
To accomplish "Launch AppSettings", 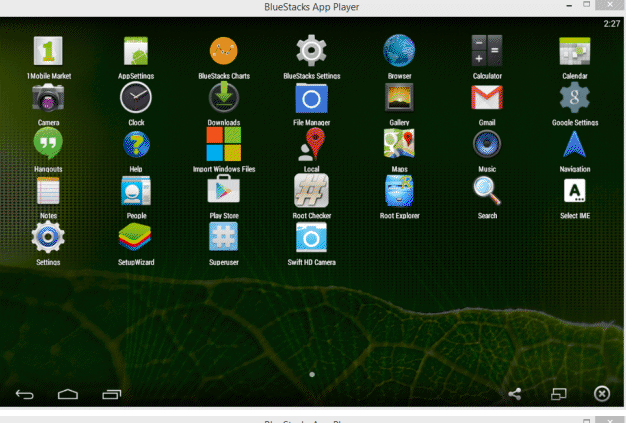I will coord(136,51).
